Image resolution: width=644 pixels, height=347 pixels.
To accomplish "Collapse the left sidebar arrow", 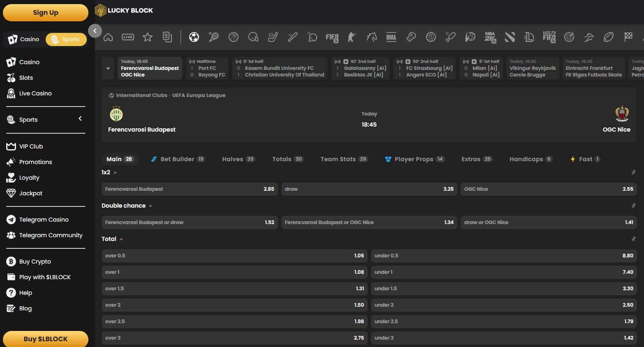I will click(x=95, y=31).
